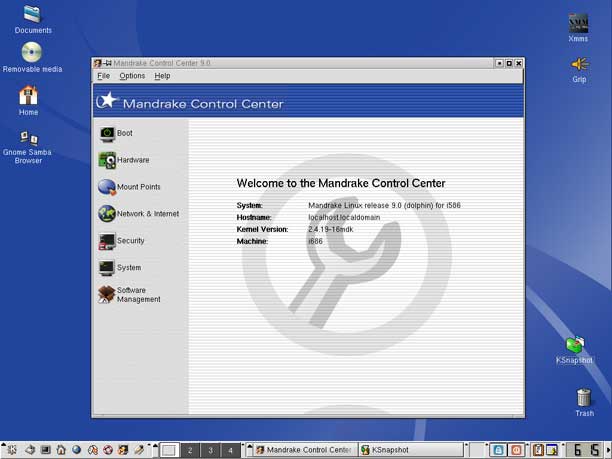The height and width of the screenshot is (459, 612).
Task: Toggle the sticky pin in the title bar
Action: click(x=107, y=63)
